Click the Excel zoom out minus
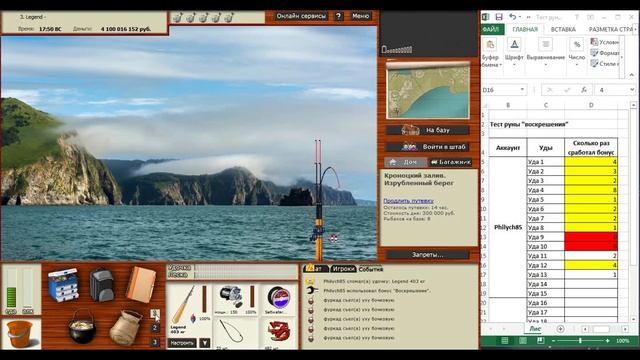 tap(553, 341)
